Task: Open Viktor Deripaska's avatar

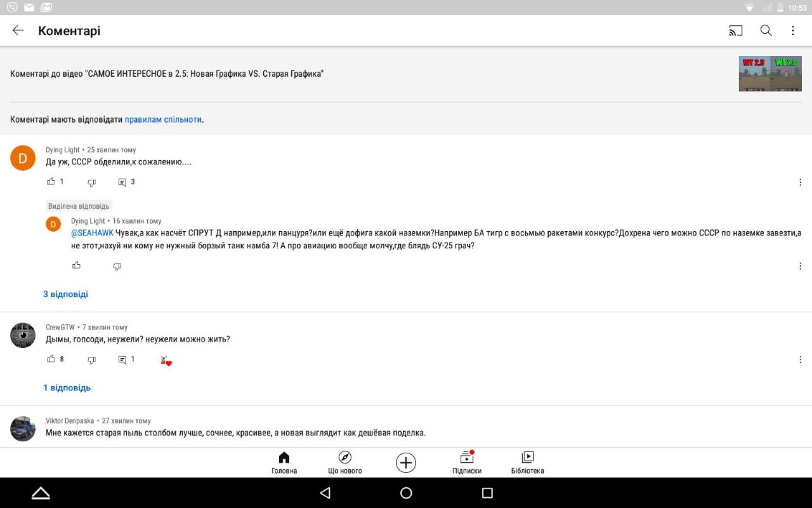Action: tap(23, 429)
